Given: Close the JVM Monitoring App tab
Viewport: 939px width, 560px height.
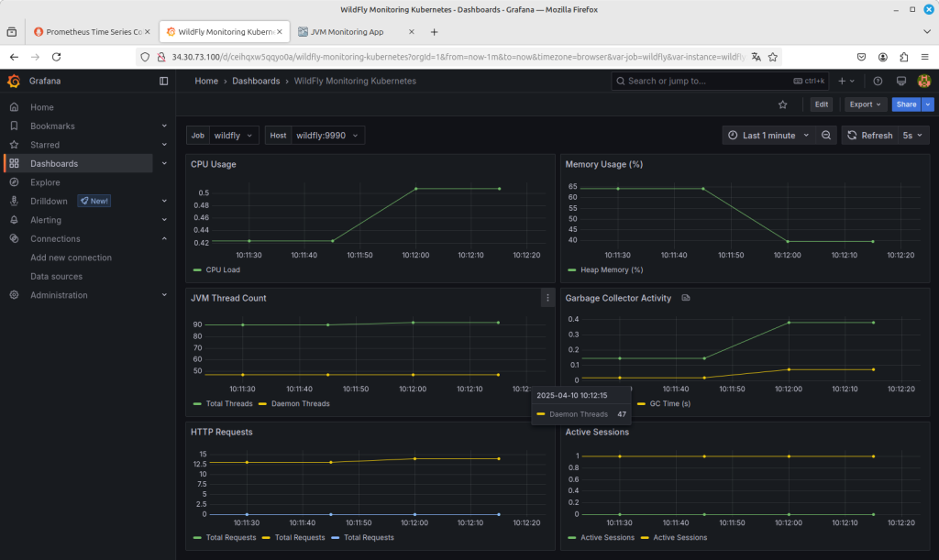Looking at the screenshot, I should click(x=412, y=32).
